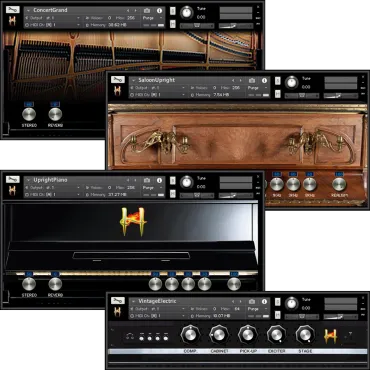Viewport: 370px width, 370px height.
Task: Load the next instrument in SaloonUpright header
Action: (x=240, y=81)
